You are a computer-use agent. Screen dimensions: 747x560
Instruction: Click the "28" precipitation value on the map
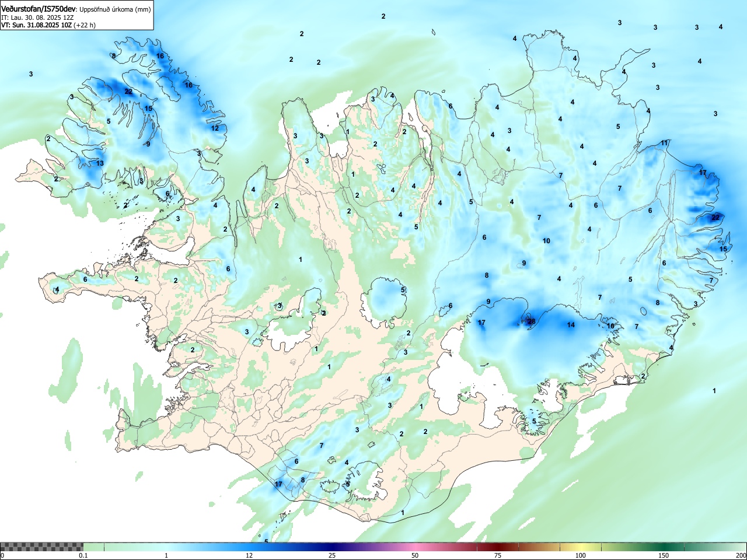tap(531, 321)
